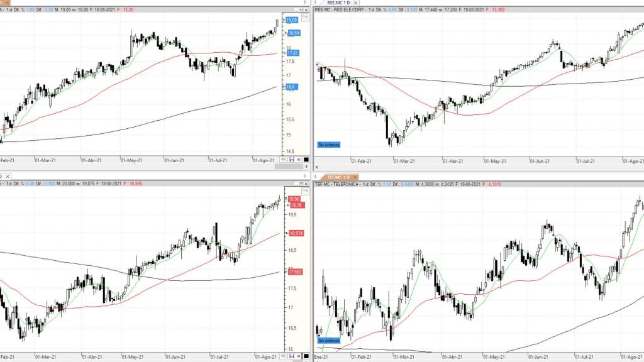644x362 pixels.
Task: Click link icon under top-left chart
Action: pyautogui.click(x=299, y=160)
